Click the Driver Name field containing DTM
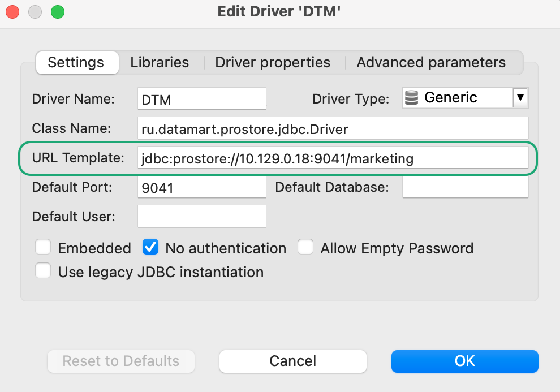Image resolution: width=560 pixels, height=392 pixels. 201,99
